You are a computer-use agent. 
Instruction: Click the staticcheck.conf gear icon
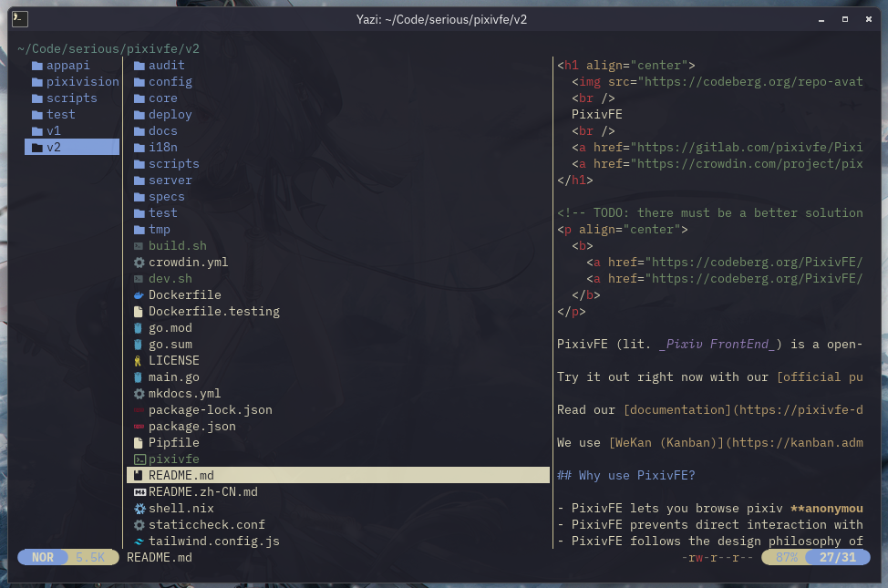139,525
